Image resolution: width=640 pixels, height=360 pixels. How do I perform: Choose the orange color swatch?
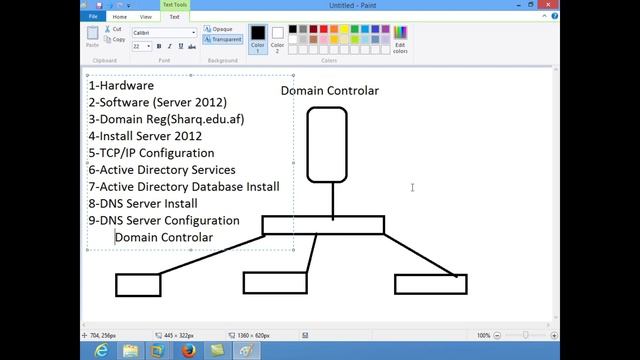click(334, 29)
